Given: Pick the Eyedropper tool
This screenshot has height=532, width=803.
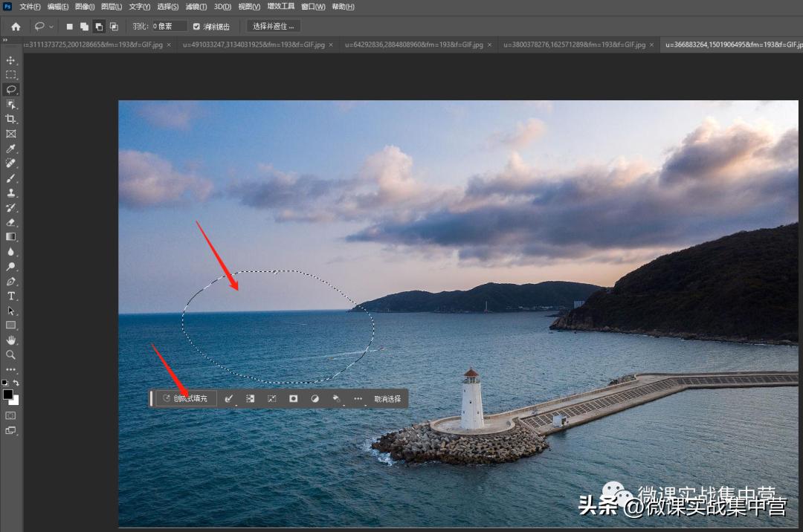Looking at the screenshot, I should click(x=10, y=149).
